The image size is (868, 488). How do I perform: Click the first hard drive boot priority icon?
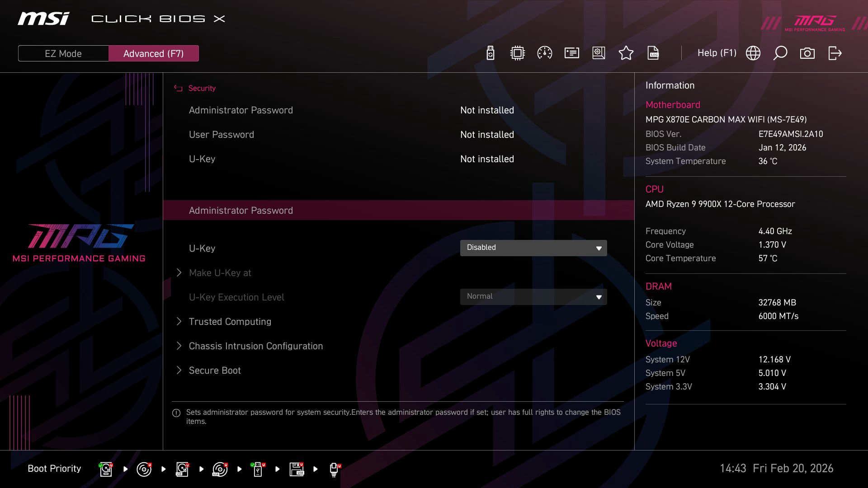[105, 469]
